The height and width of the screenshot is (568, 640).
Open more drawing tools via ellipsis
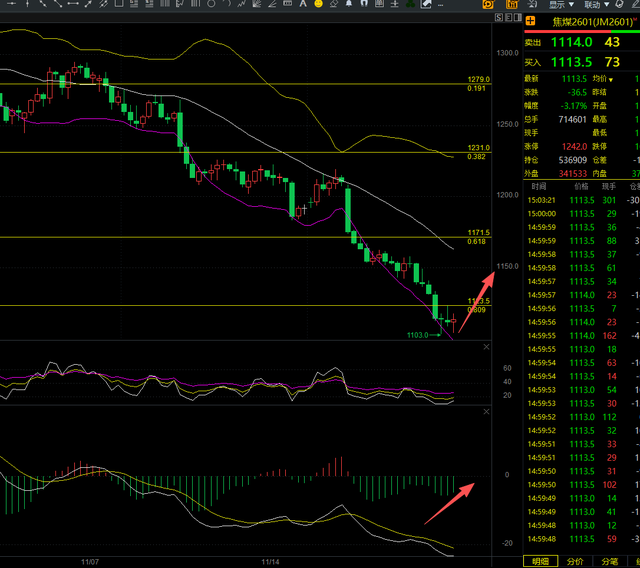tap(440, 5)
